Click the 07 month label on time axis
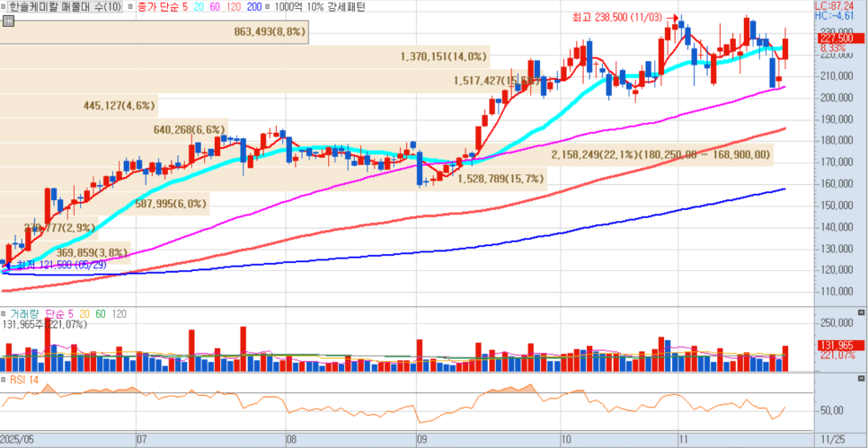Viewport: 868px width, 448px height. [142, 439]
